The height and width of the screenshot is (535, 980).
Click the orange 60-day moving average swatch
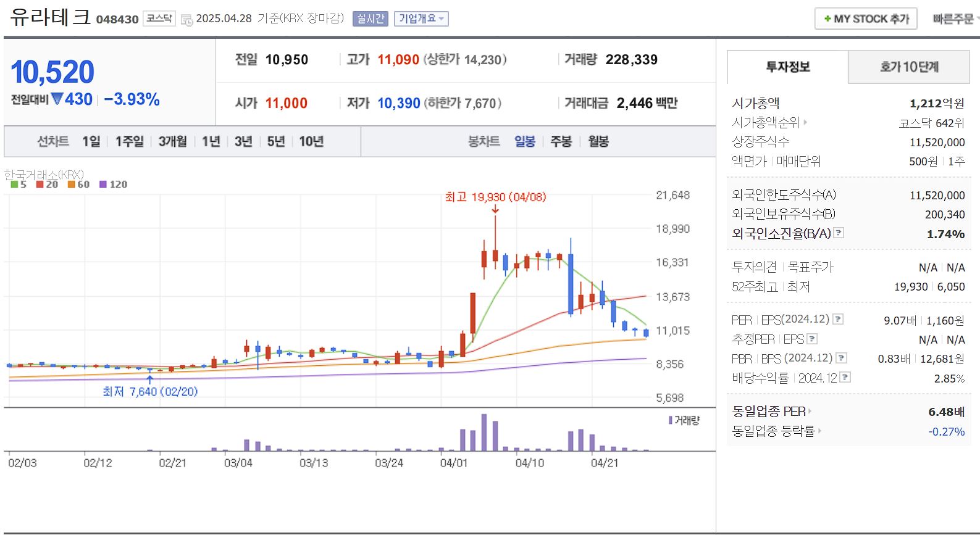[71, 184]
